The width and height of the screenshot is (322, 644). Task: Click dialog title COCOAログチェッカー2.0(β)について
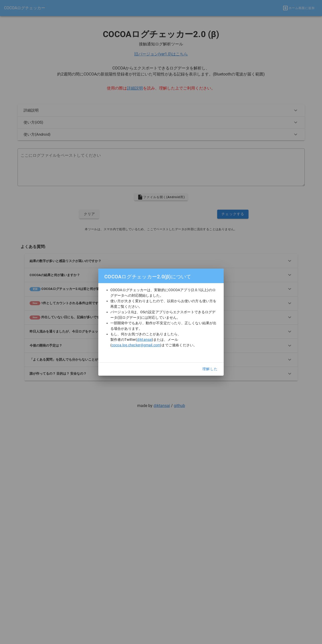148,277
